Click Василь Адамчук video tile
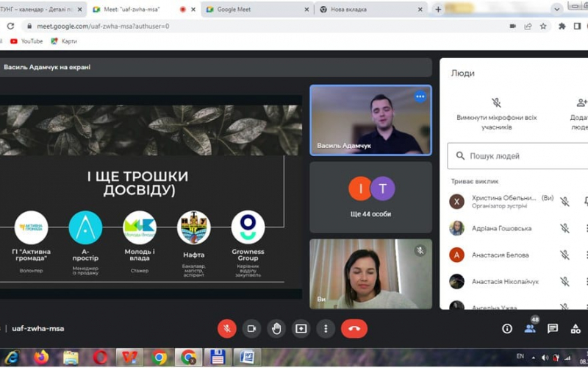The image size is (588, 368). click(x=370, y=120)
